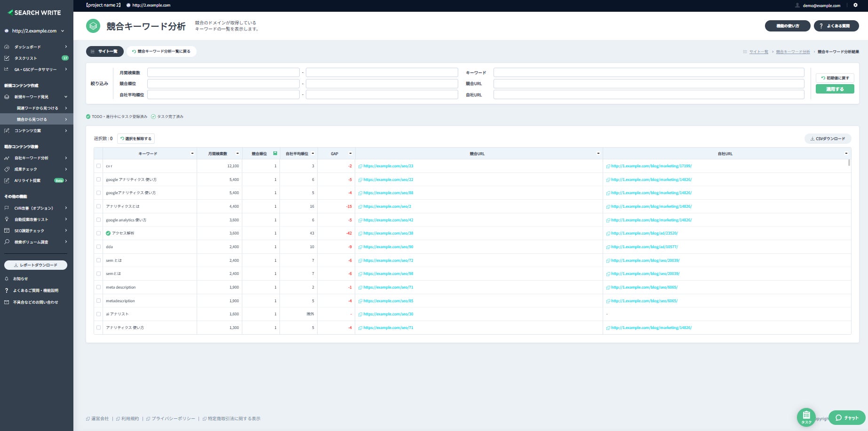Click the table's vertical scrollbar handle
Viewport: 868px width, 431px height.
point(849,163)
